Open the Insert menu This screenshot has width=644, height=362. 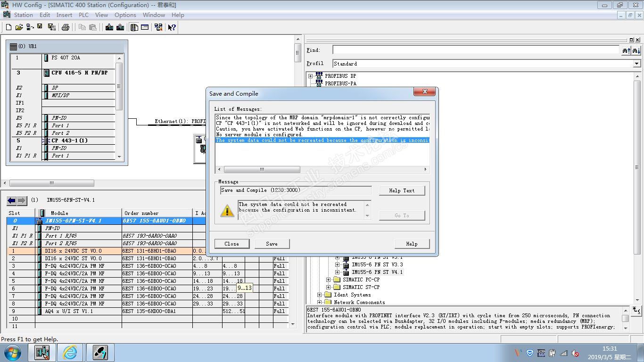tap(65, 15)
